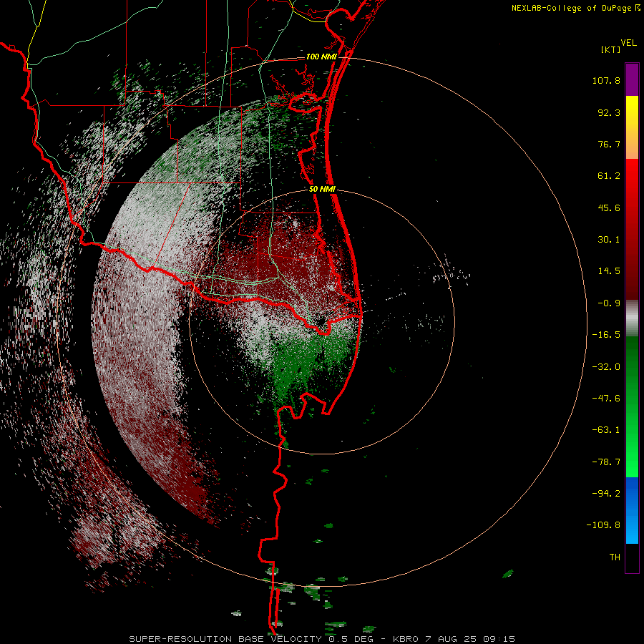Click the 107.8 value on the velocity scale
644x644 pixels.
tap(606, 80)
